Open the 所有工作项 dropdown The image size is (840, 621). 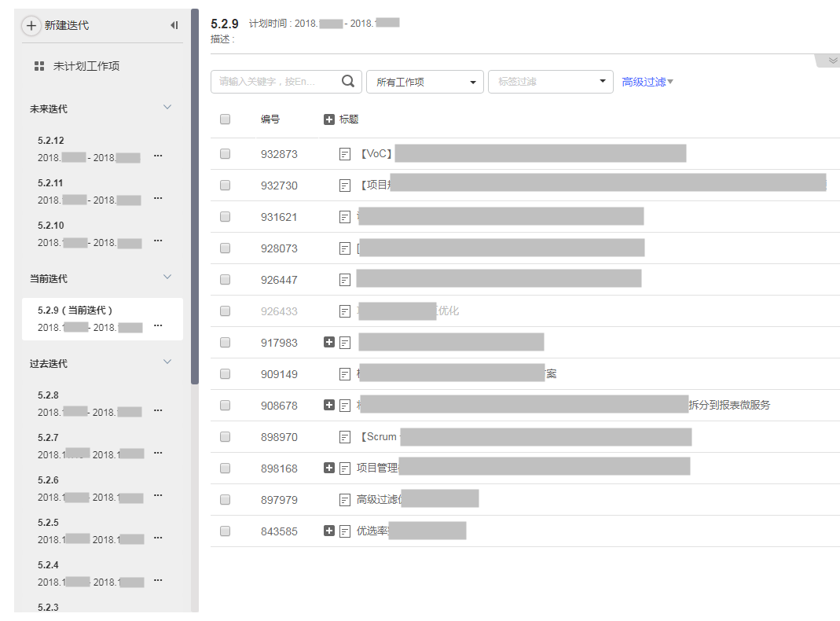424,81
